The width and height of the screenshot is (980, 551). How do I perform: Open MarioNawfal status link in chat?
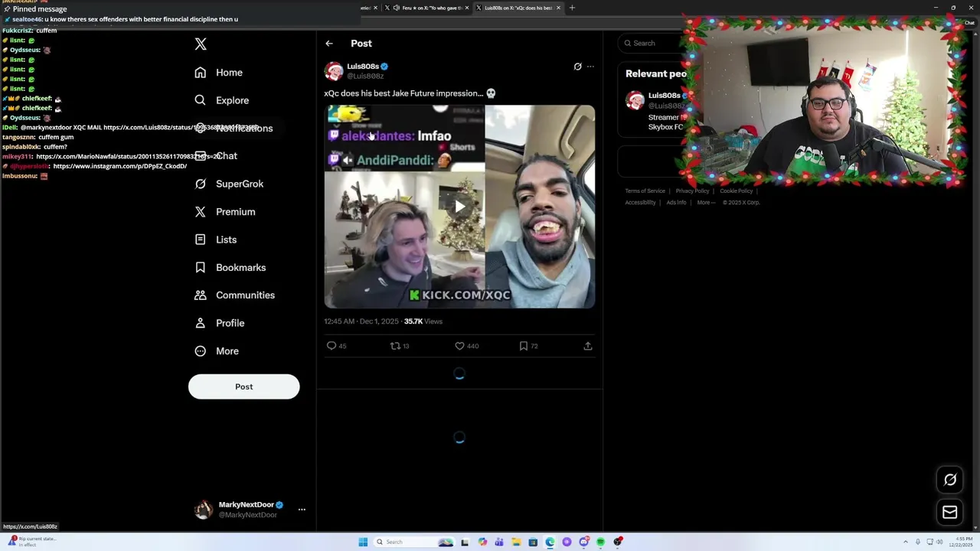(x=127, y=157)
